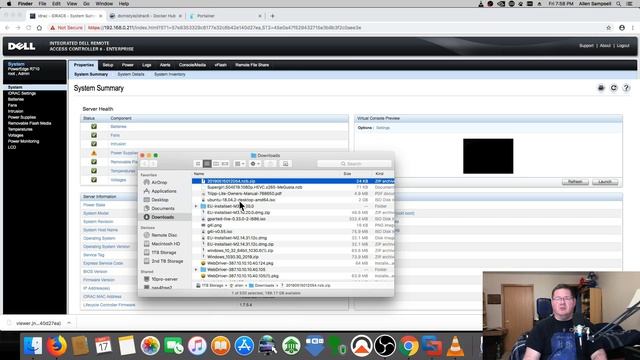Open Power Supplies in left navigation
This screenshot has height=360, width=640.
click(22, 117)
